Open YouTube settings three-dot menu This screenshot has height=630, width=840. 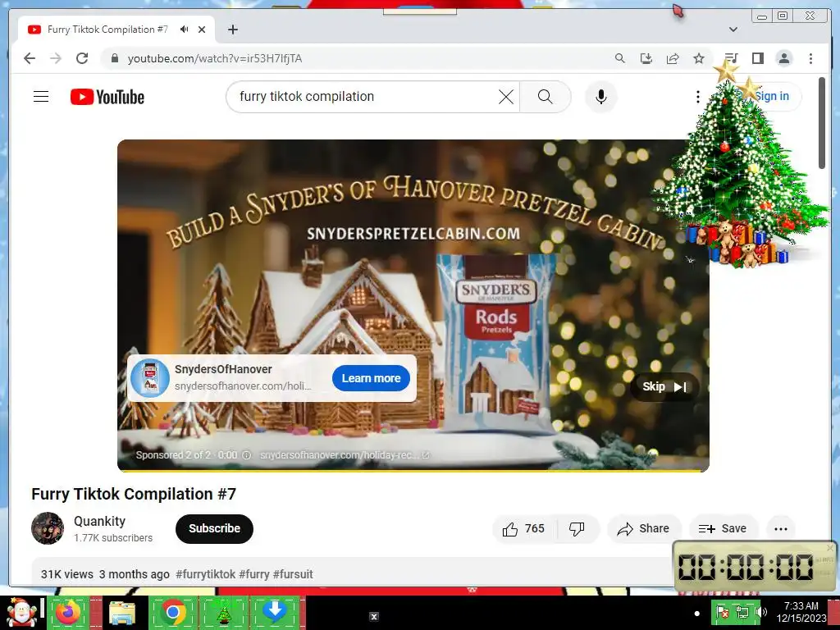coord(697,97)
